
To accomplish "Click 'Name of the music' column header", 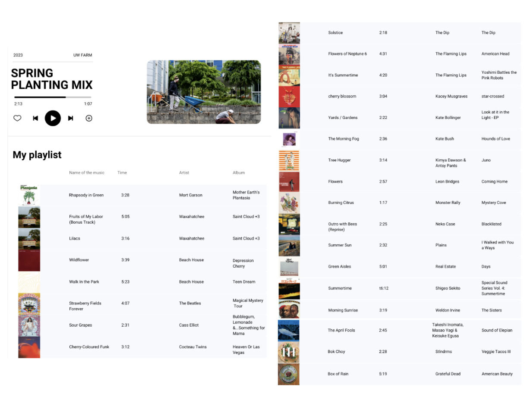I will pyautogui.click(x=87, y=173).
